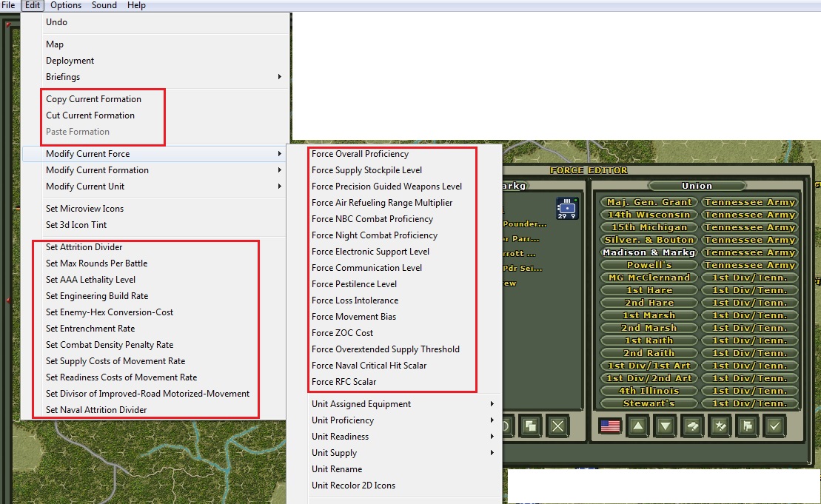Click the flags icon in Force Editor
The height and width of the screenshot is (504, 821).
[x=747, y=426]
